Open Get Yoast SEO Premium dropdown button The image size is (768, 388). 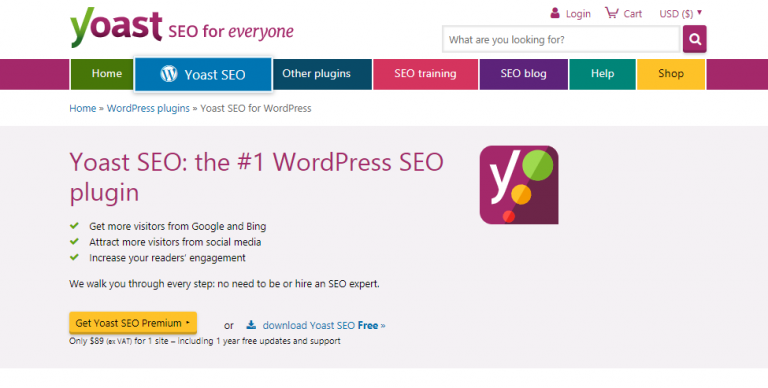133,323
